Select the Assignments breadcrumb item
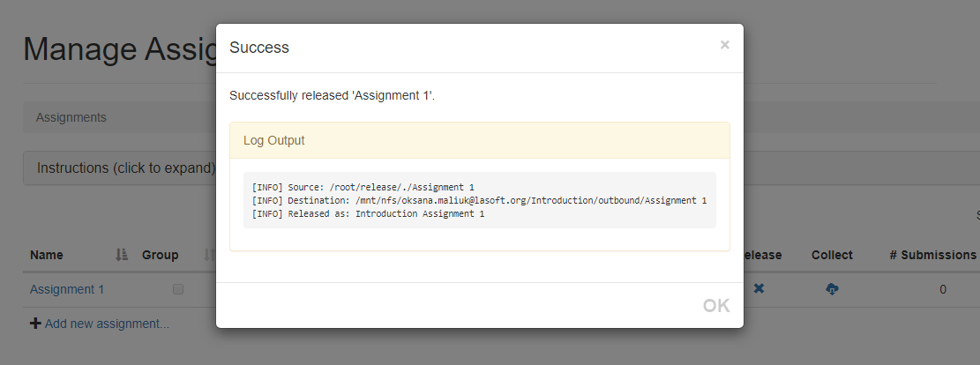Viewport: 980px width, 365px height. click(71, 117)
